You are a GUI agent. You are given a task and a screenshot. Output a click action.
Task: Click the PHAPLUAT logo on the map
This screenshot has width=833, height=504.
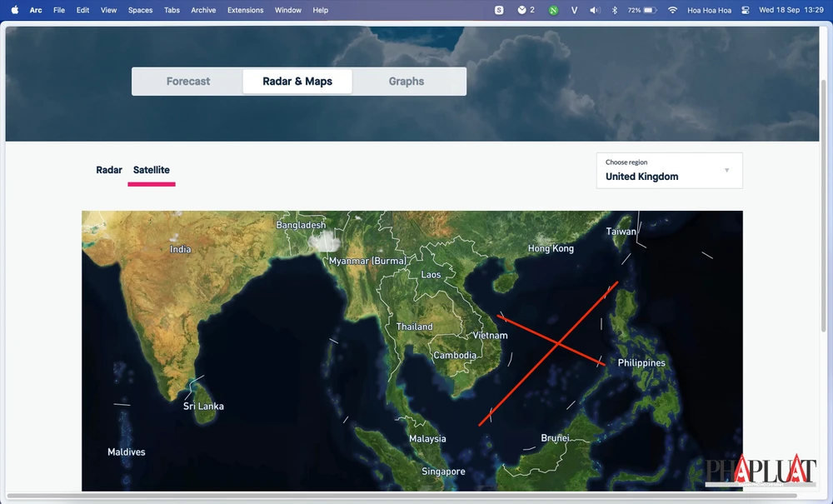[762, 469]
